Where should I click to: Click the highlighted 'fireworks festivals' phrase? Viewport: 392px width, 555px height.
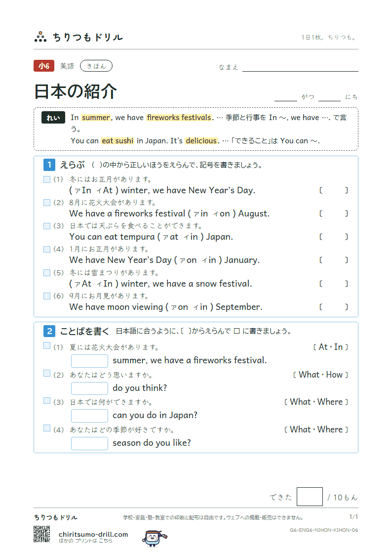179,118
